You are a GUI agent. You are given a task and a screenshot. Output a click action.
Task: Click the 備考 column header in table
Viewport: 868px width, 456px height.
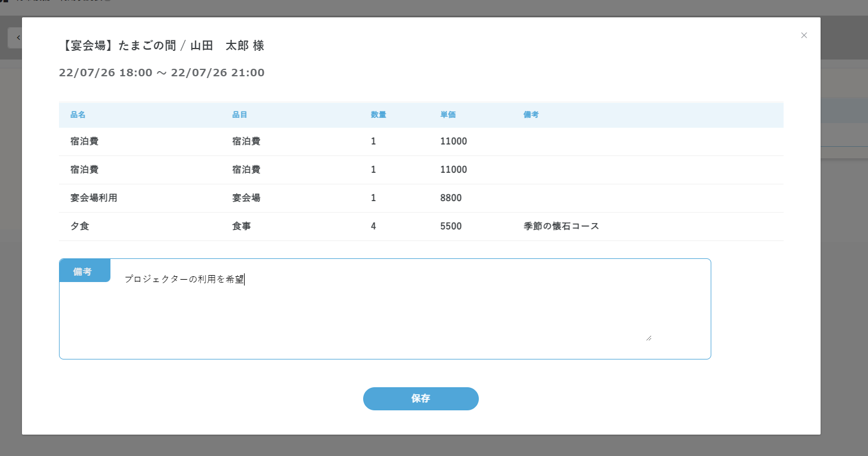[531, 115]
